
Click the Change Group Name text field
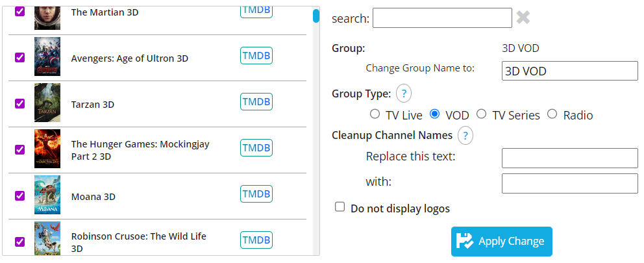tap(569, 71)
